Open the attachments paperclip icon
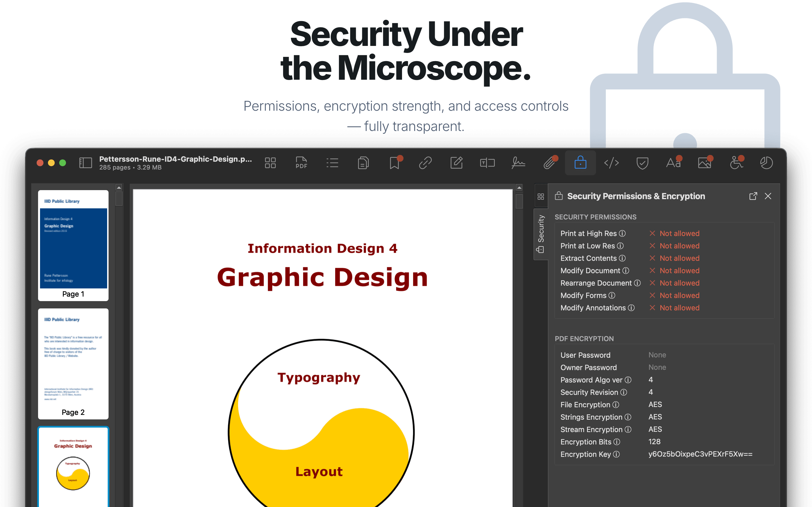The image size is (812, 507). 550,163
